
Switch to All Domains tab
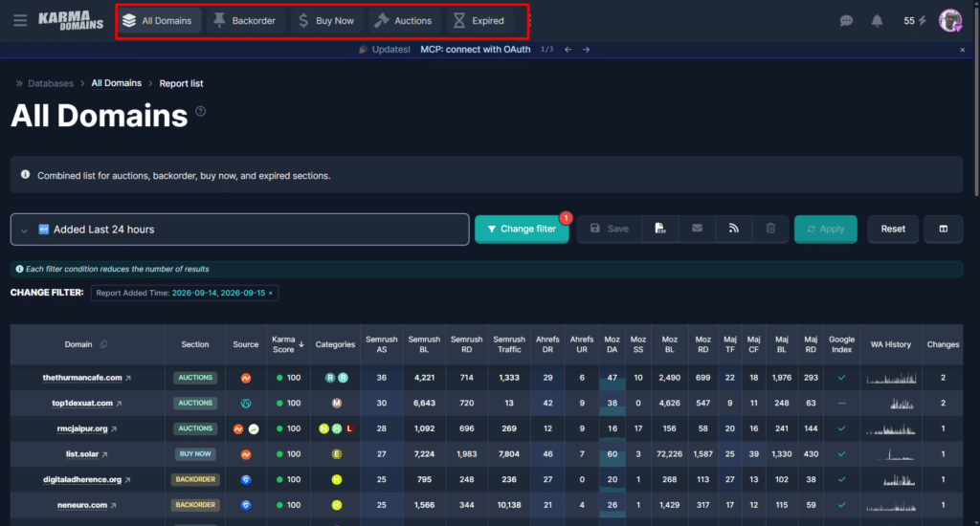pos(158,21)
